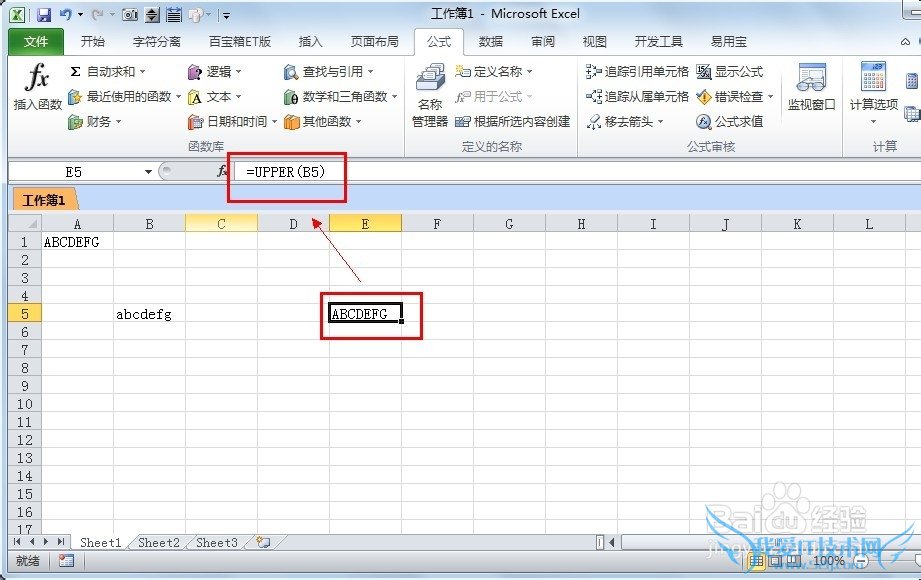Screen dimensions: 921x580
Task: Click column header G
Action: pos(509,224)
